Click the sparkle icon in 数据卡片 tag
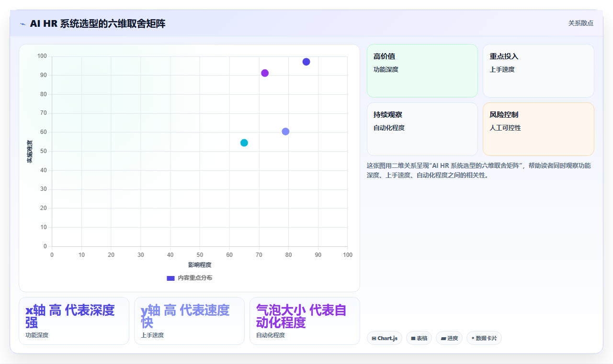 click(473, 338)
